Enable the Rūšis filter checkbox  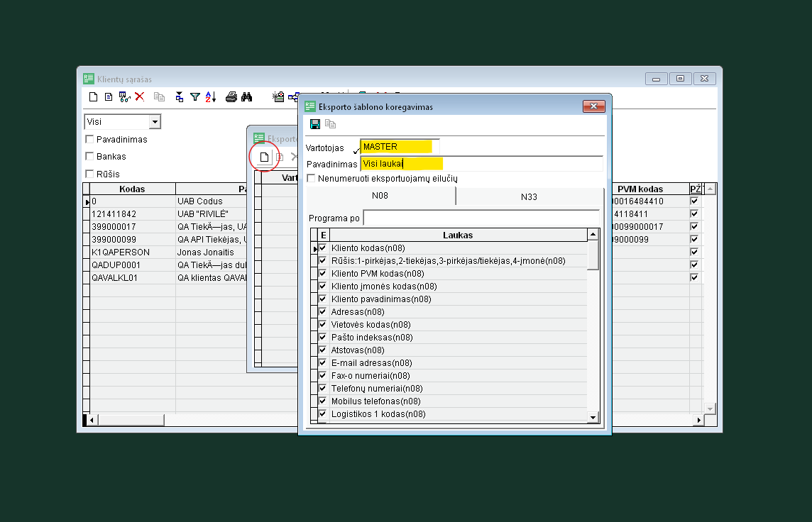89,174
